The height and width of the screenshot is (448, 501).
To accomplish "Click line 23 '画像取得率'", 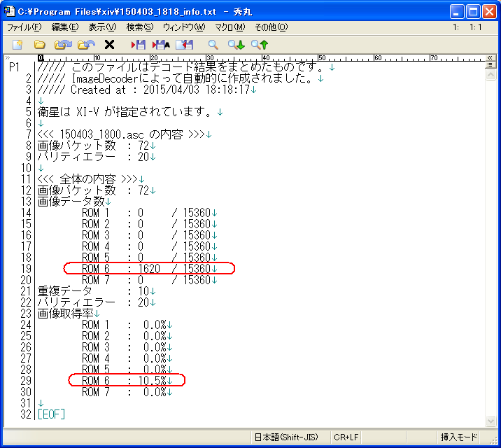I will pos(69,314).
